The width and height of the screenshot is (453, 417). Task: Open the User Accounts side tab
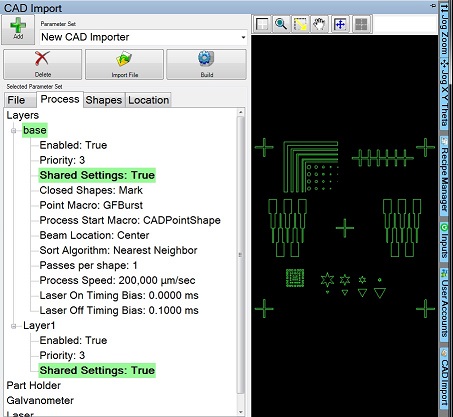click(x=444, y=304)
